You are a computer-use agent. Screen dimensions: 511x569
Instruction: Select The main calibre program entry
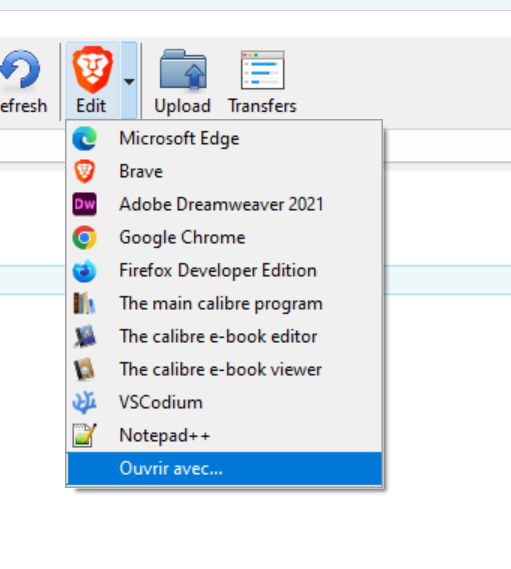(224, 304)
